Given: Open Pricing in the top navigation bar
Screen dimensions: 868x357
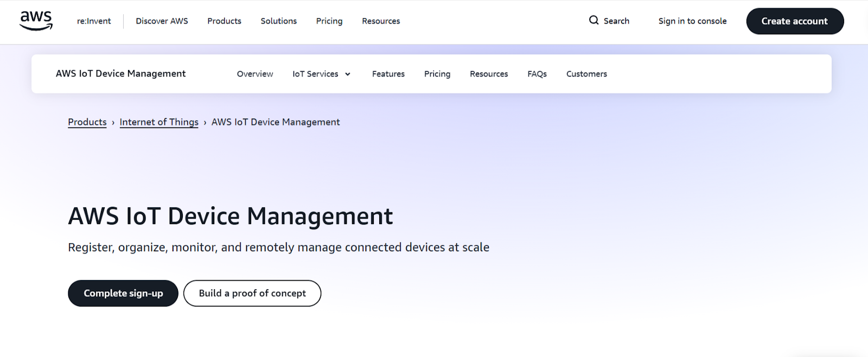Looking at the screenshot, I should [x=329, y=21].
